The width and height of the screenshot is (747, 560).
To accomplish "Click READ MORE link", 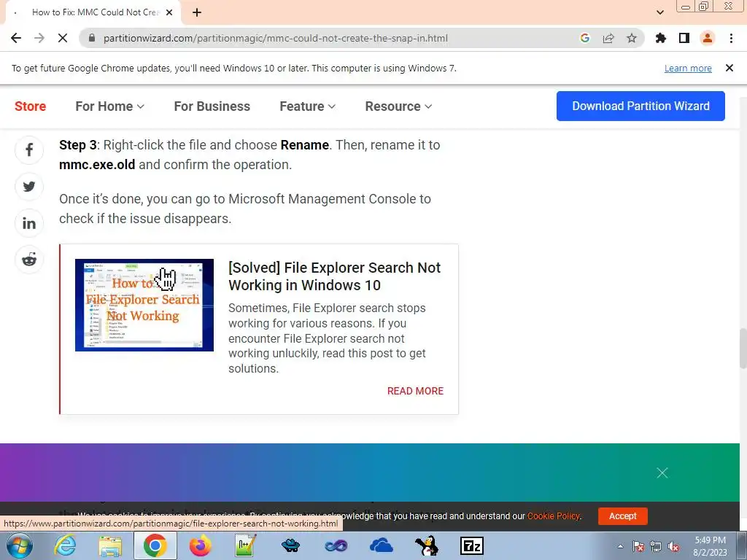I will 415,391.
